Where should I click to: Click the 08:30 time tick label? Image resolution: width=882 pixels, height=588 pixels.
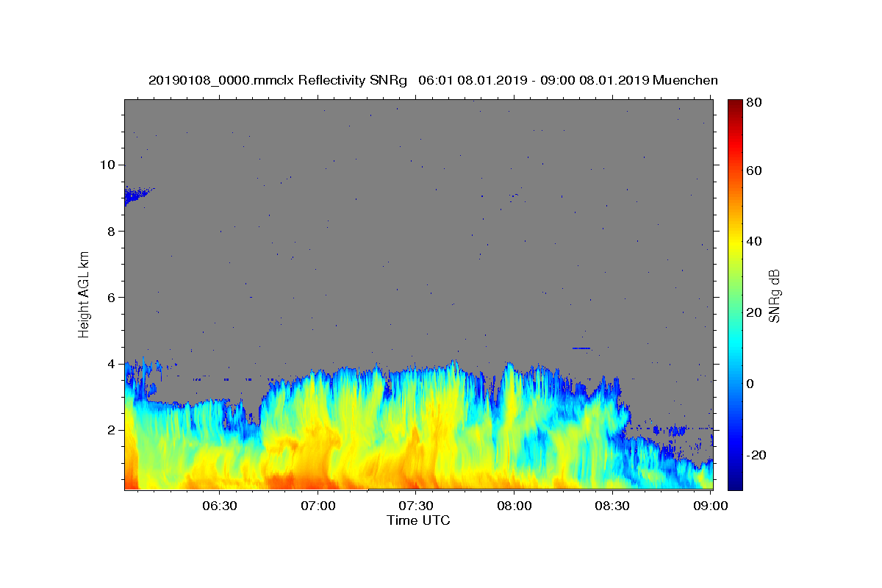point(612,506)
